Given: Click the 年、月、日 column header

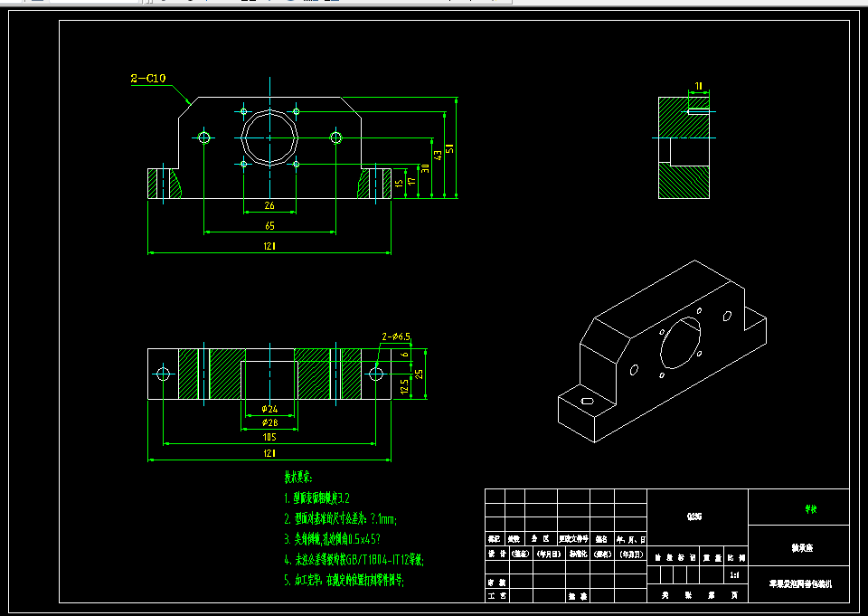Looking at the screenshot, I should (x=631, y=539).
